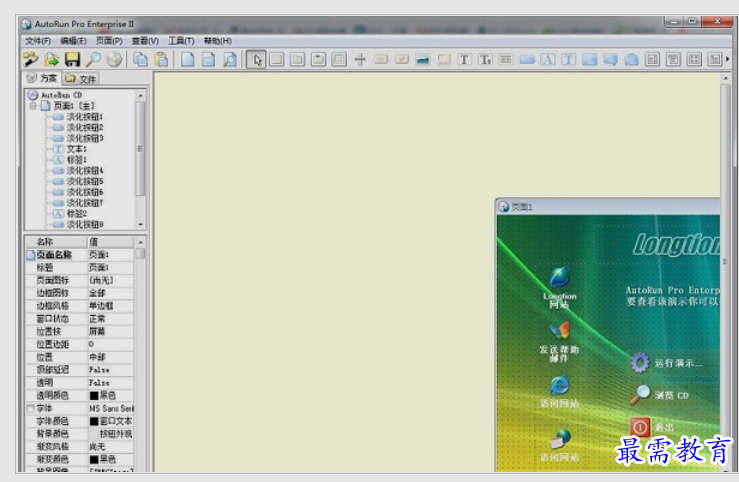Viewport: 739px width, 482px height.
Task: Click the 位置边距 value field
Action: click(108, 344)
